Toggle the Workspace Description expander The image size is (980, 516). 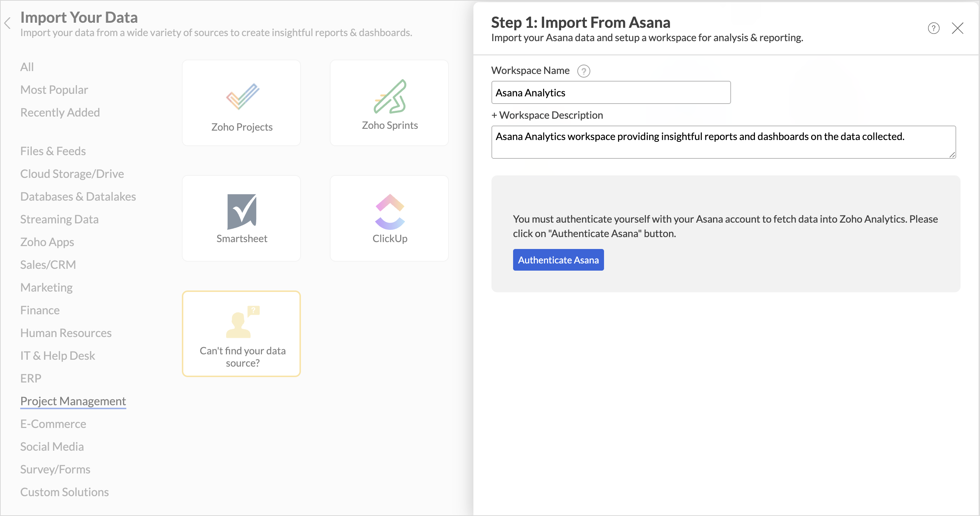(547, 115)
